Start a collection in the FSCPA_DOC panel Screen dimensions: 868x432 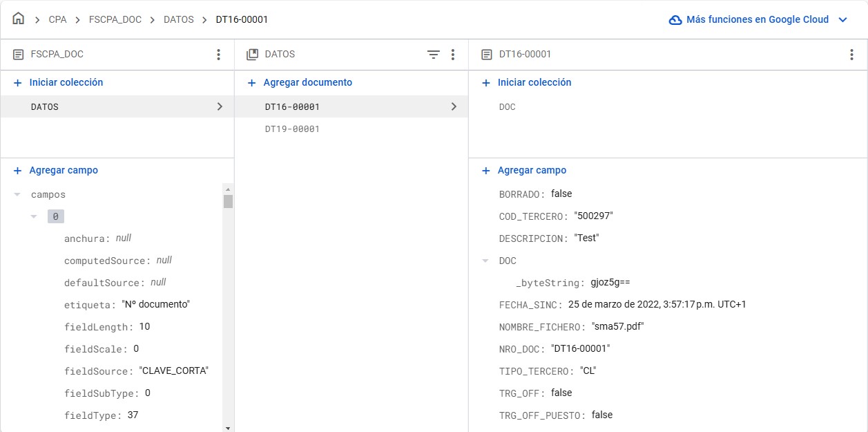(x=66, y=82)
